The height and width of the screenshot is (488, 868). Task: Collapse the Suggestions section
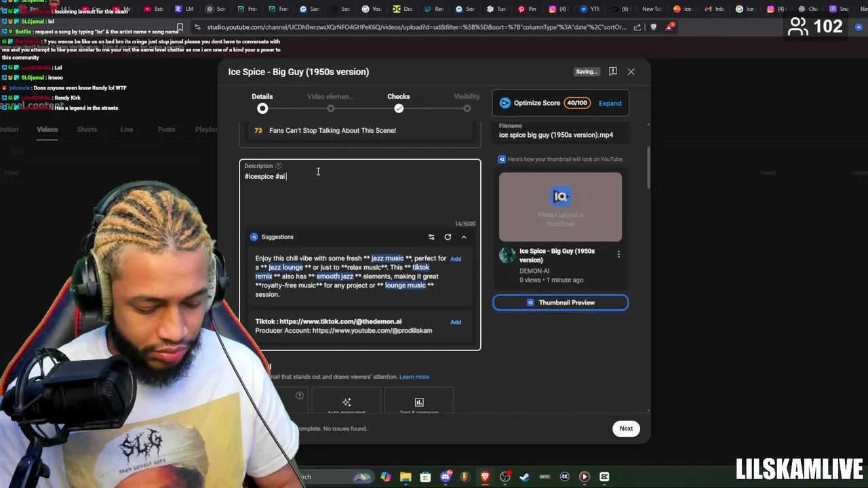[464, 237]
